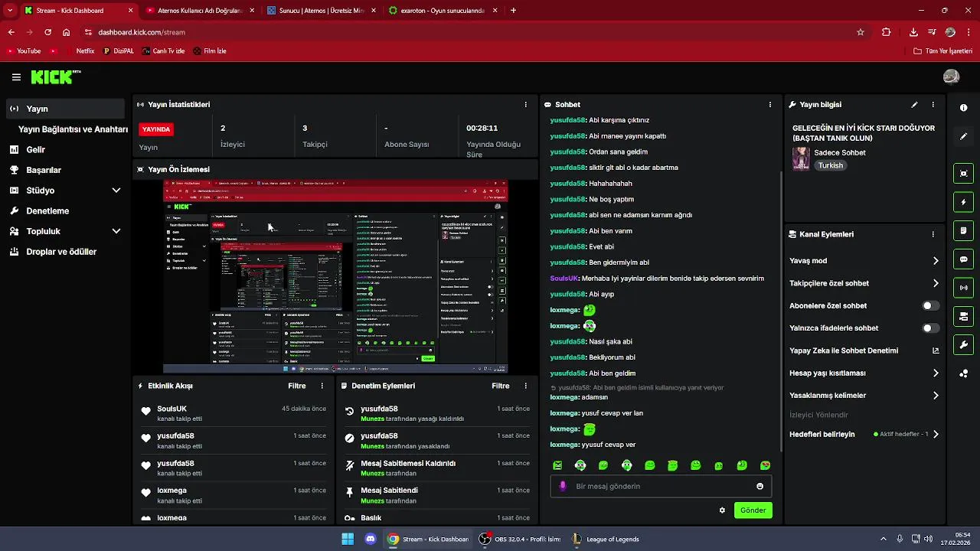Click the stream preview thumbnail
Viewport: 980px width, 551px height.
[x=335, y=277]
